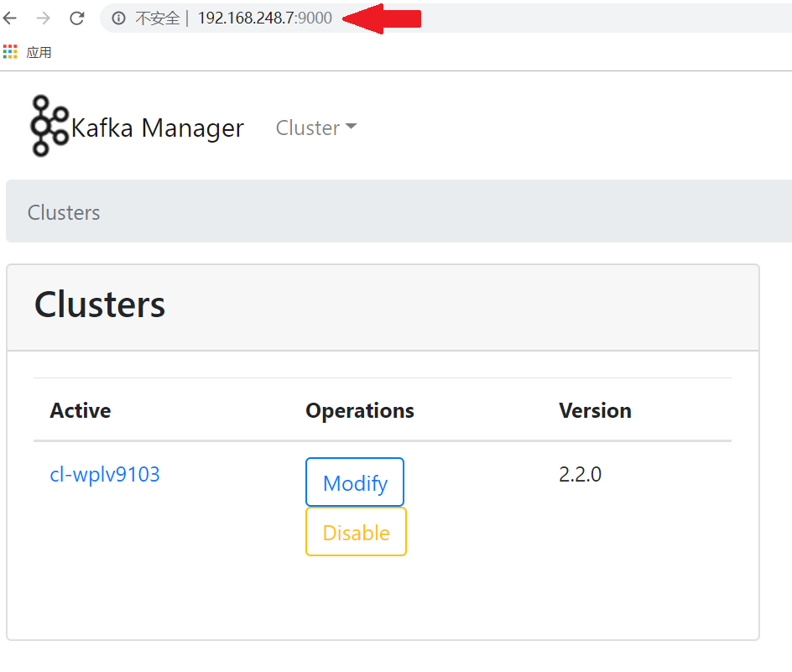Open the apps grid icon in bookmarks bar
Image resolution: width=792 pixels, height=672 pixels.
click(x=10, y=51)
